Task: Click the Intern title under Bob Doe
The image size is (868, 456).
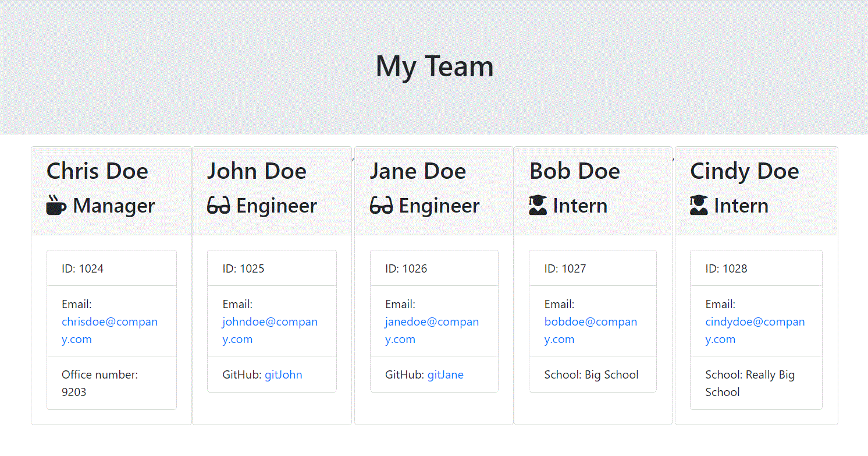Action: pos(580,206)
